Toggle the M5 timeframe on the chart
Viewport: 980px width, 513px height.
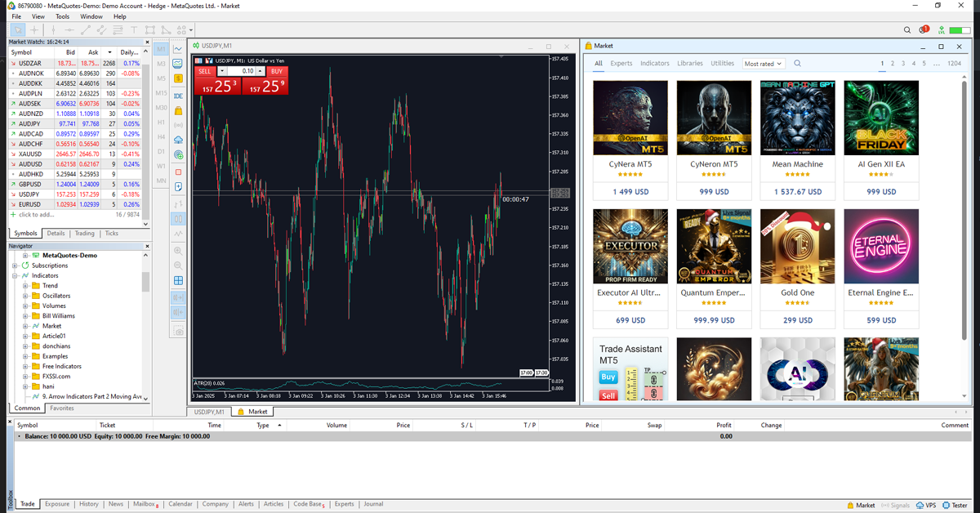[x=161, y=78]
